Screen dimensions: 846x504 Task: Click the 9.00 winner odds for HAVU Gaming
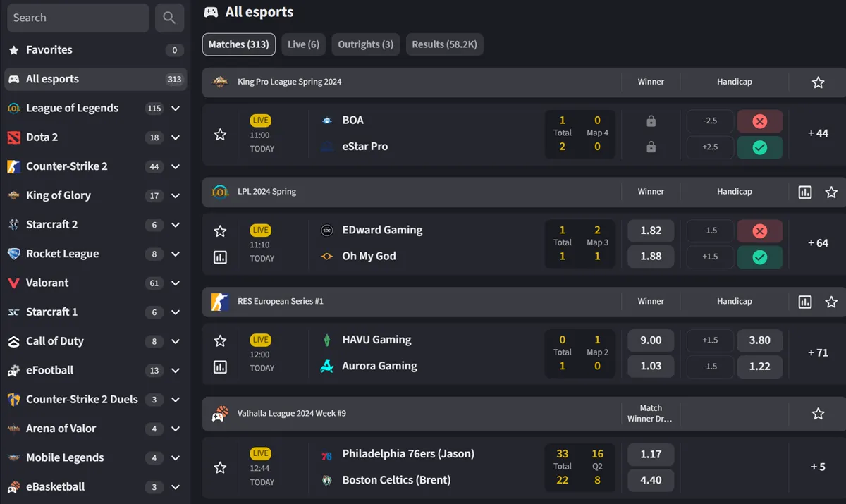[650, 340]
